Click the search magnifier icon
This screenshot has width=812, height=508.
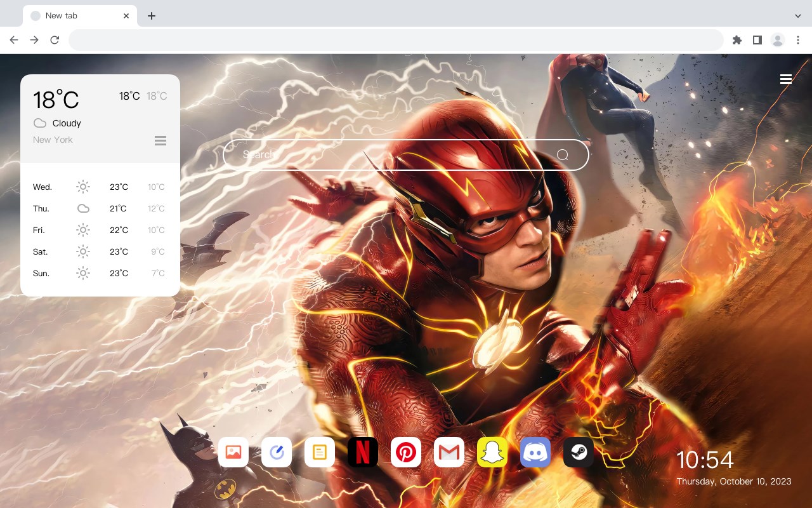click(563, 154)
